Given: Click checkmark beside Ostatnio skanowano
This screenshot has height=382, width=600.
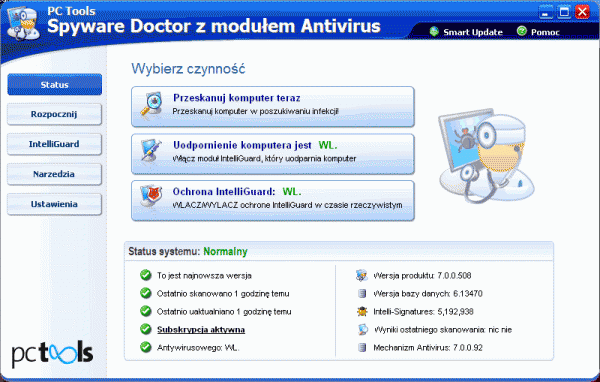Looking at the screenshot, I should tap(145, 293).
